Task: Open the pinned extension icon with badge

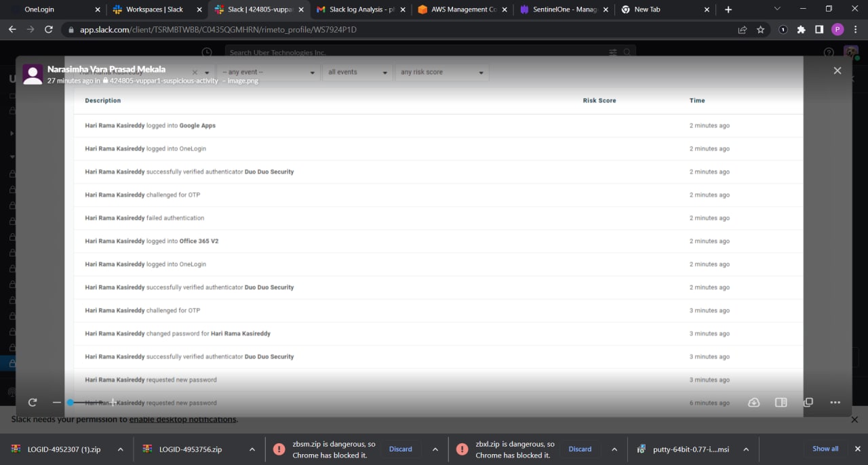Action: [x=783, y=30]
